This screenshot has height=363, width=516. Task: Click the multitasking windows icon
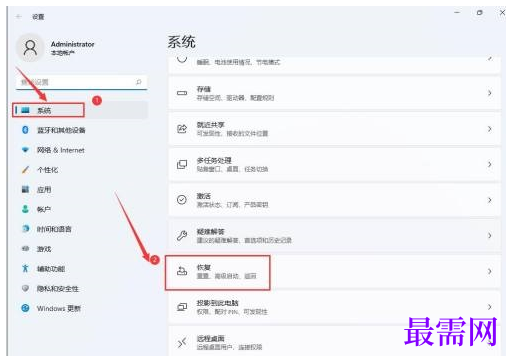click(182, 164)
